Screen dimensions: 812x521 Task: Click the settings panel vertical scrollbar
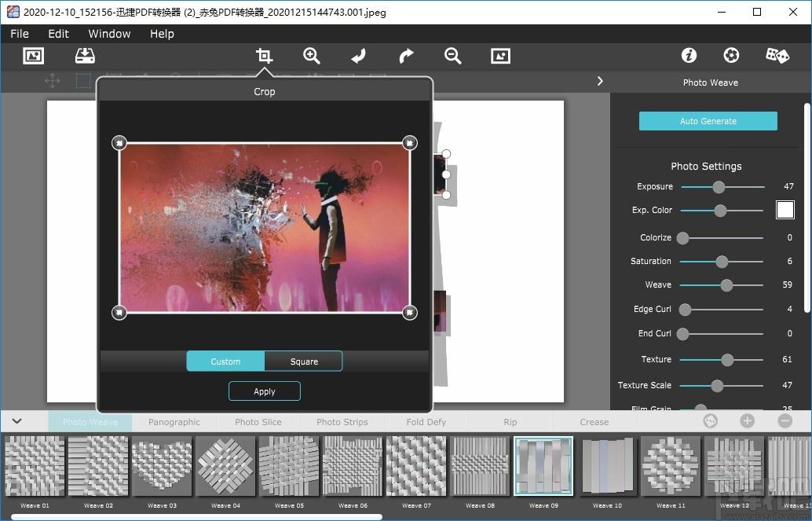point(807,208)
